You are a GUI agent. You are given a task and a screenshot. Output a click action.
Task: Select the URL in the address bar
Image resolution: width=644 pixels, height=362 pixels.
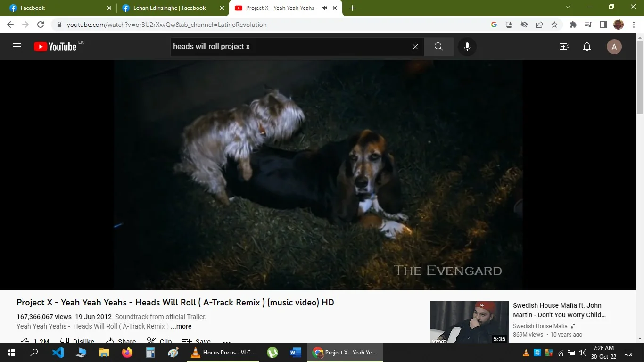pyautogui.click(x=166, y=25)
